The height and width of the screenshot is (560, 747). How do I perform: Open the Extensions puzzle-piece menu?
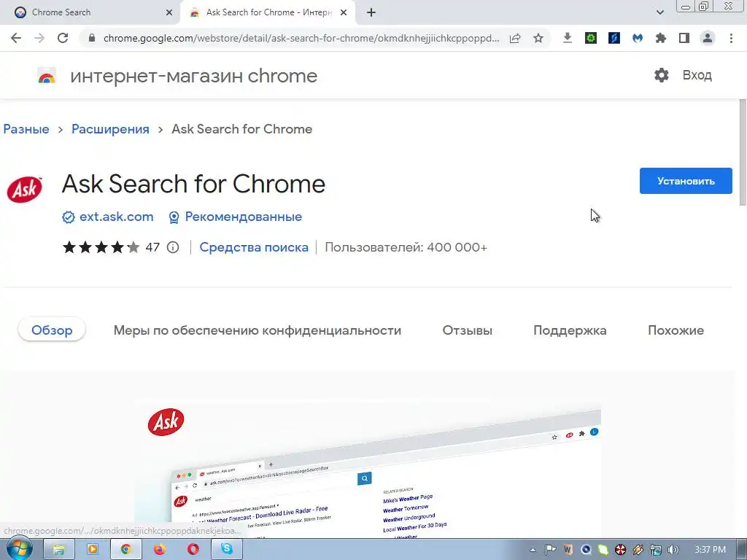[x=661, y=38]
